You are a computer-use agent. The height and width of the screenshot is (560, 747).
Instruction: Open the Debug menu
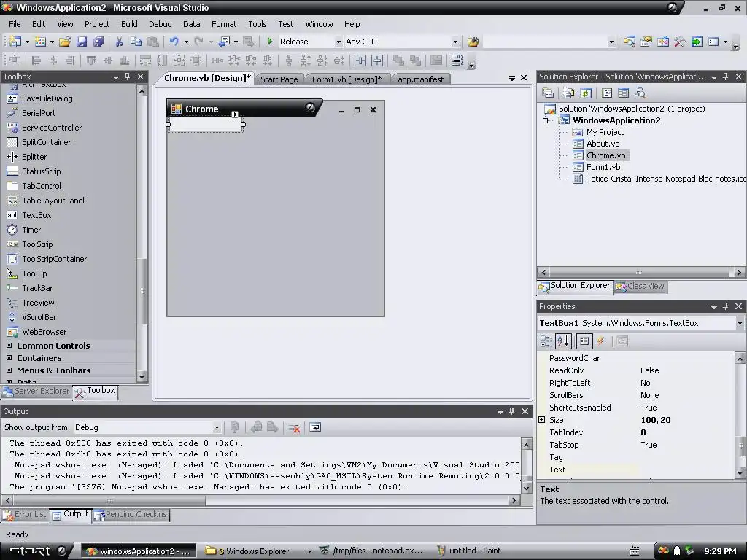click(x=160, y=24)
